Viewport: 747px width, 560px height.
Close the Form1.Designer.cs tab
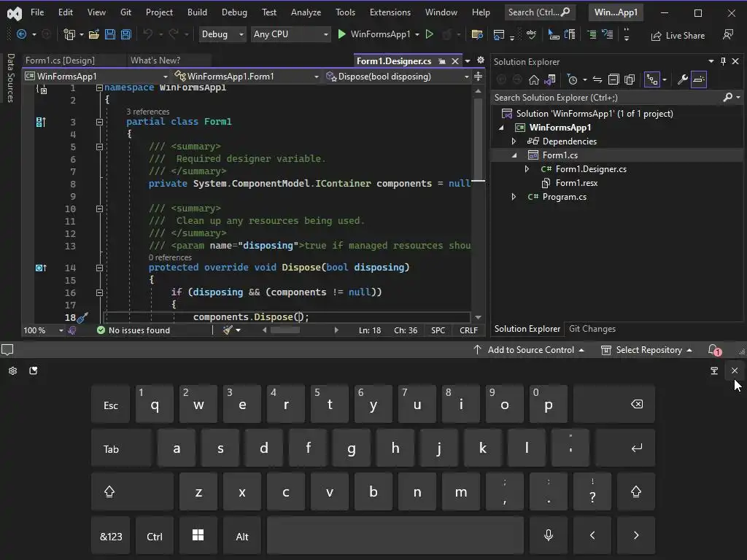(455, 61)
